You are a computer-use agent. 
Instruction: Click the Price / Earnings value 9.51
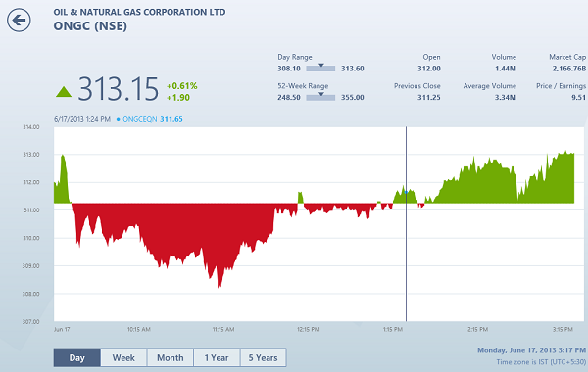[578, 97]
